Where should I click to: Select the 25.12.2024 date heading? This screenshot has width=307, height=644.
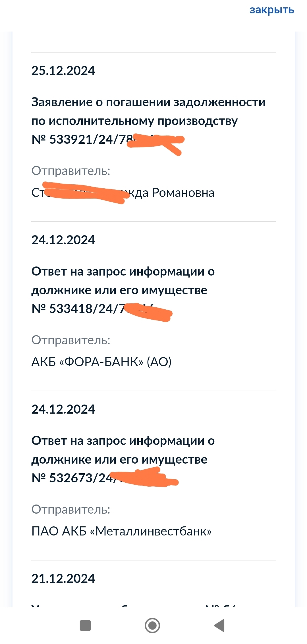pos(63,71)
